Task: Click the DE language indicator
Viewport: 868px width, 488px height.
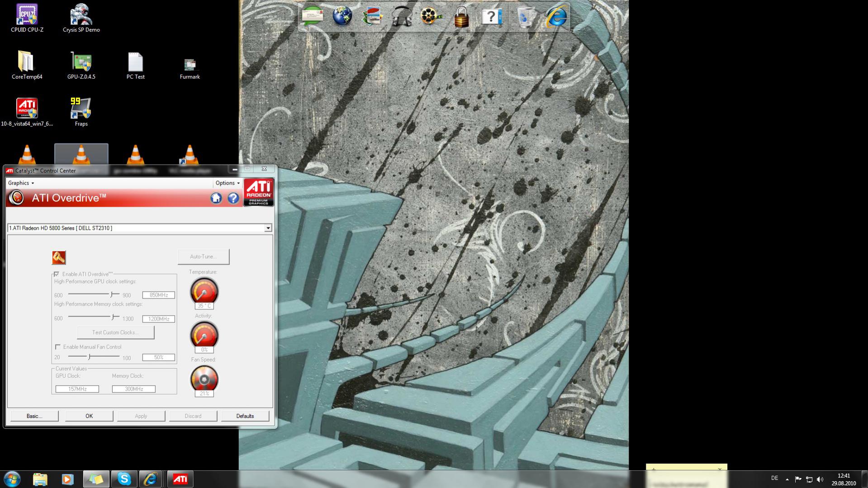Action: [774, 478]
